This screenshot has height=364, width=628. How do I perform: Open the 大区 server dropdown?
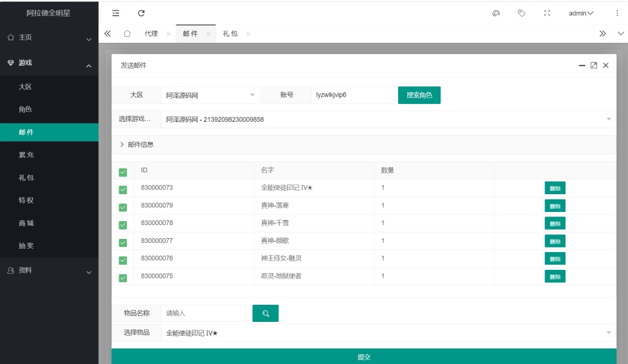coord(210,95)
